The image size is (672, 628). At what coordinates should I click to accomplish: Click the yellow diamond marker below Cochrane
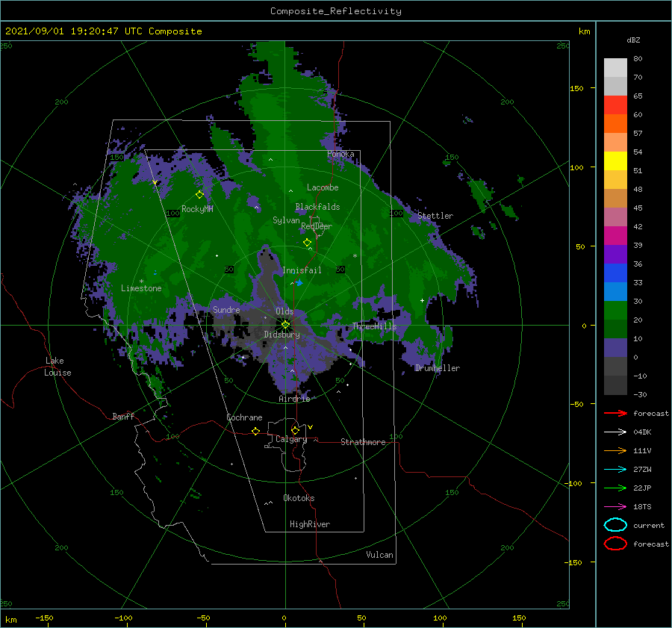click(x=255, y=431)
